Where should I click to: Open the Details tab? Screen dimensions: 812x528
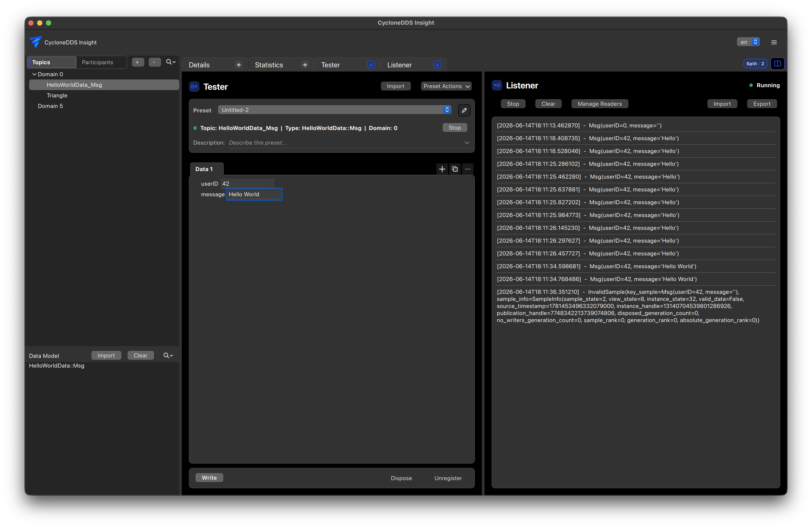tap(199, 65)
